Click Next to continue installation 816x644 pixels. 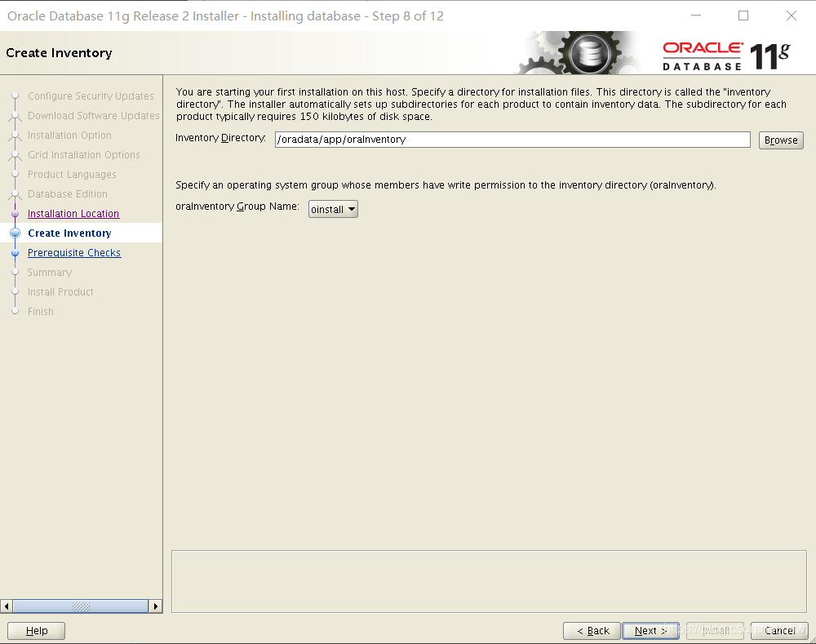point(650,630)
